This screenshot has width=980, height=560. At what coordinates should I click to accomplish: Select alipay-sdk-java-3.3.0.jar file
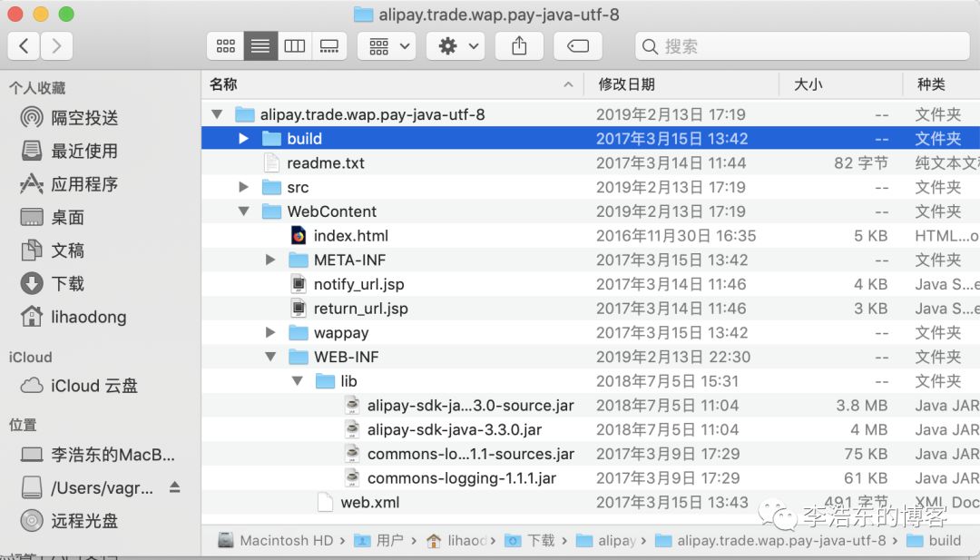click(591, 429)
